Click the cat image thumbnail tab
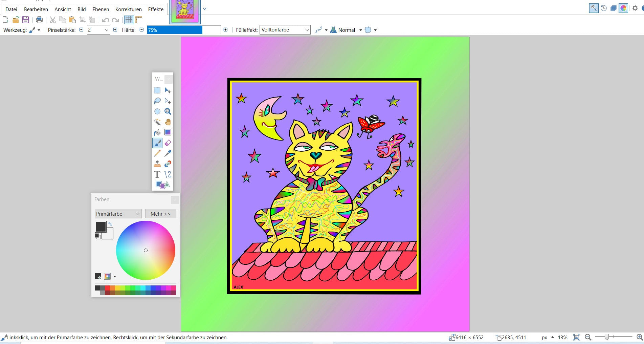This screenshot has width=644, height=344. (185, 12)
